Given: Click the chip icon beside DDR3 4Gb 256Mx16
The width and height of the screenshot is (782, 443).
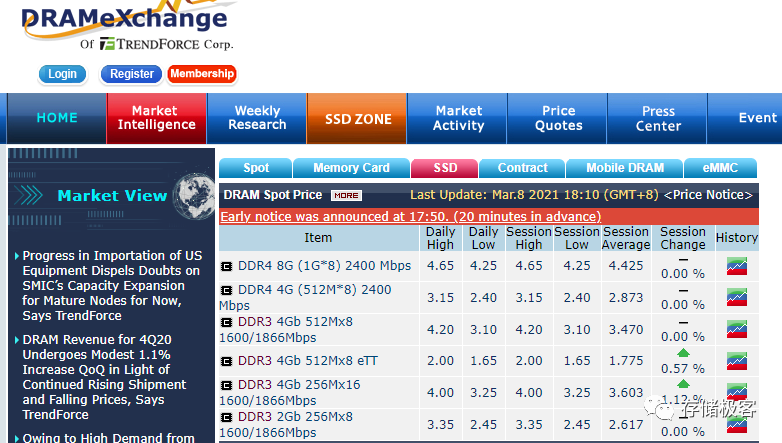Looking at the screenshot, I should click(x=226, y=385).
